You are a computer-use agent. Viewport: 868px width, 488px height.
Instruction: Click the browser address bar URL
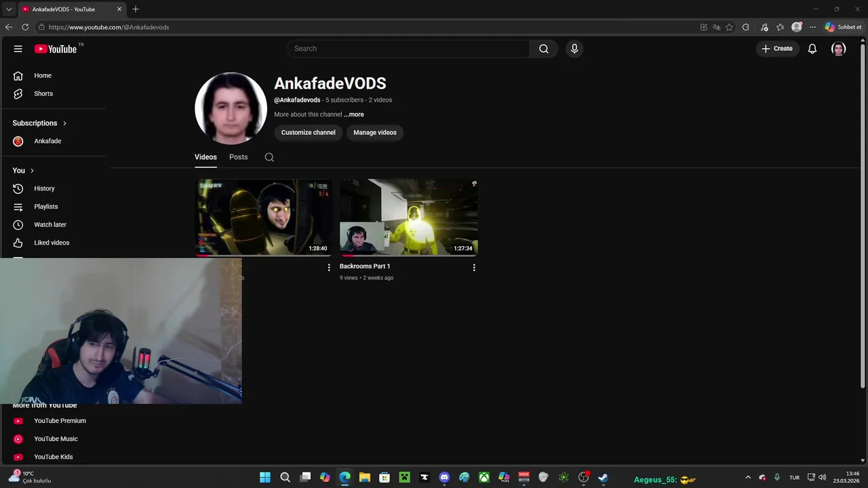pyautogui.click(x=108, y=27)
